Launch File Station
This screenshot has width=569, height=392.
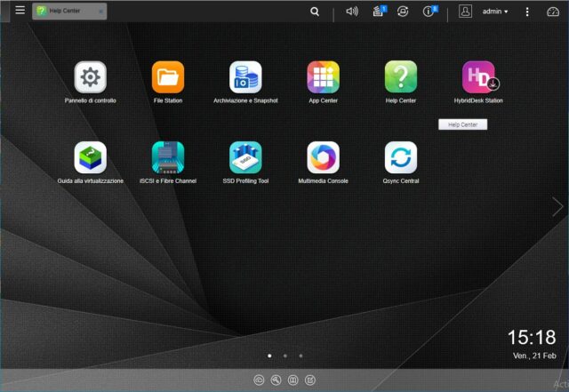tap(168, 77)
